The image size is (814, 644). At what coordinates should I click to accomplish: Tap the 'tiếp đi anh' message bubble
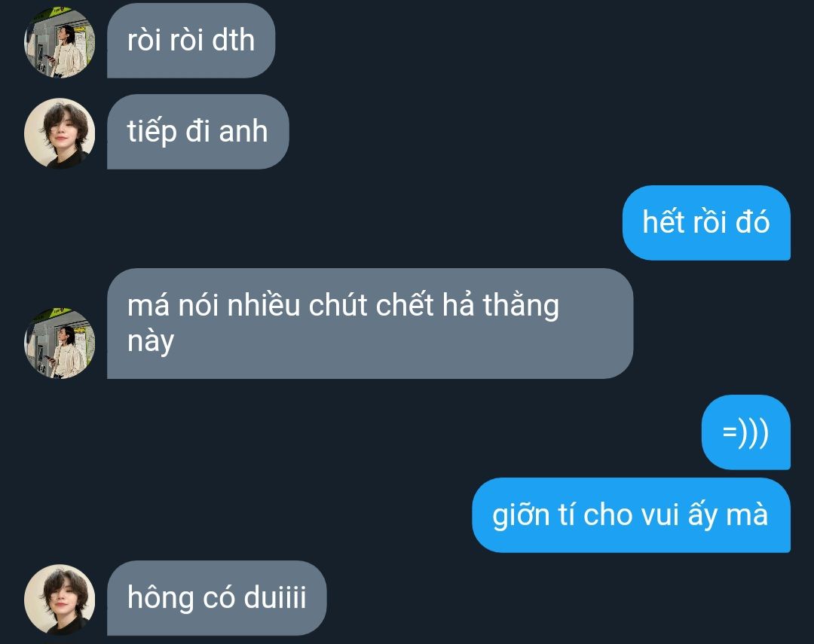(x=197, y=131)
